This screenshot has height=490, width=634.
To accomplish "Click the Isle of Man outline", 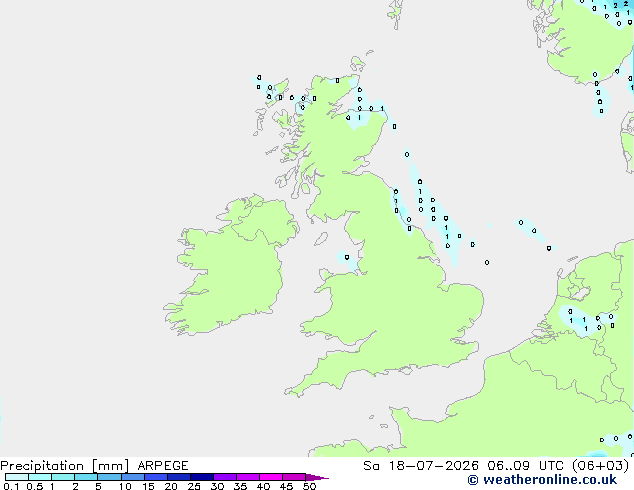I will click(321, 239).
